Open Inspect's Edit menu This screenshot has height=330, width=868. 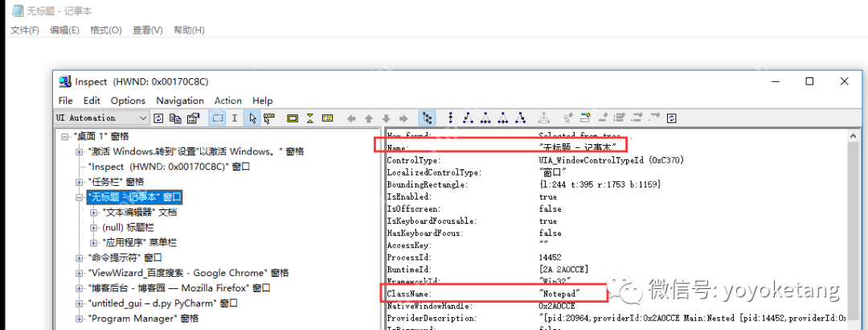92,101
